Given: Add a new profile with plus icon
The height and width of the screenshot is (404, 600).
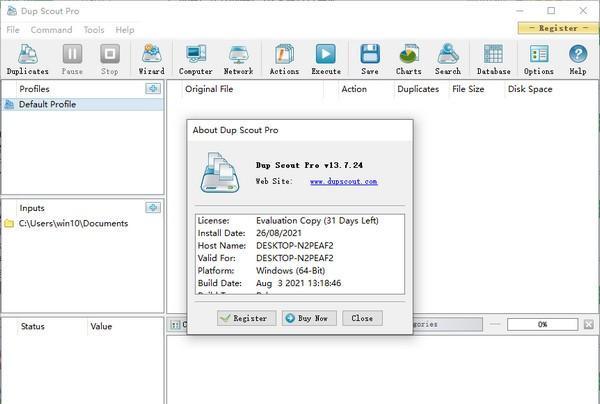Looking at the screenshot, I should (153, 88).
